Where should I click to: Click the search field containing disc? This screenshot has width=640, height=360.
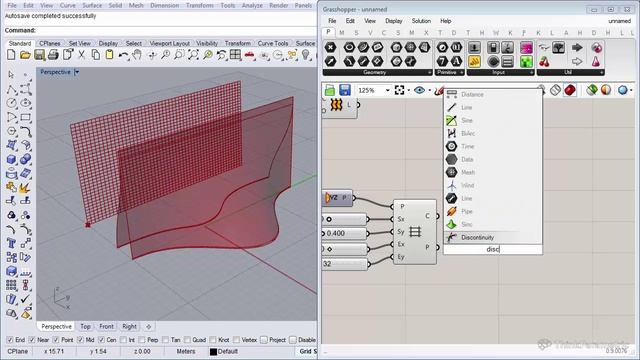[x=493, y=249]
